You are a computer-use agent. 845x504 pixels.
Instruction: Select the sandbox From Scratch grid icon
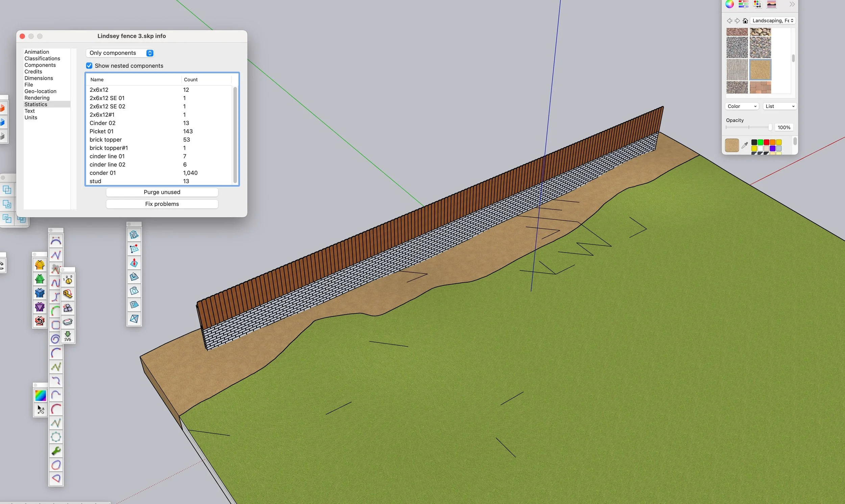tap(134, 249)
